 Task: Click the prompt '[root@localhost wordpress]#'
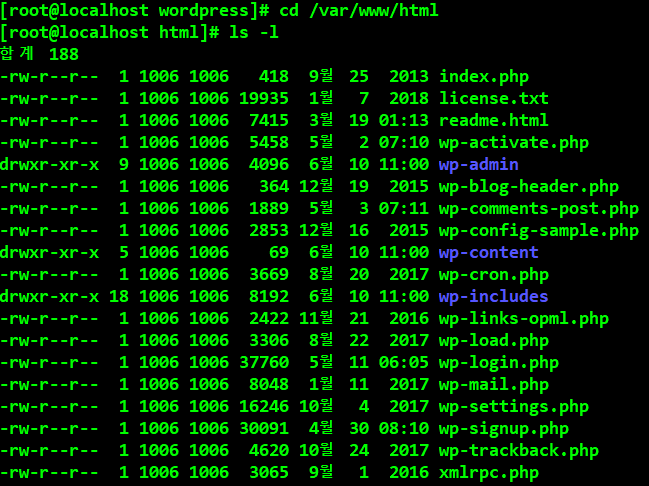135,10
